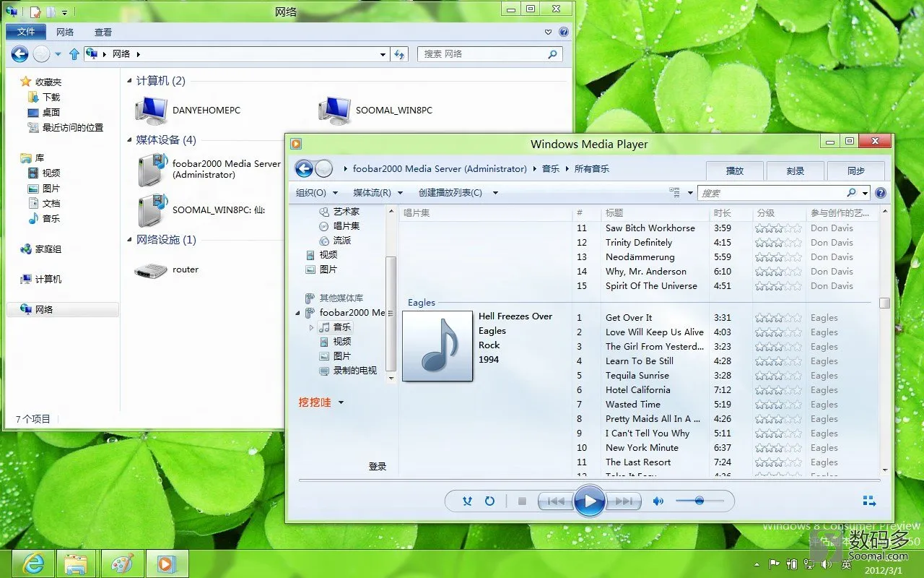This screenshot has width=924, height=578.
Task: Select the Hotel California track
Action: point(637,390)
